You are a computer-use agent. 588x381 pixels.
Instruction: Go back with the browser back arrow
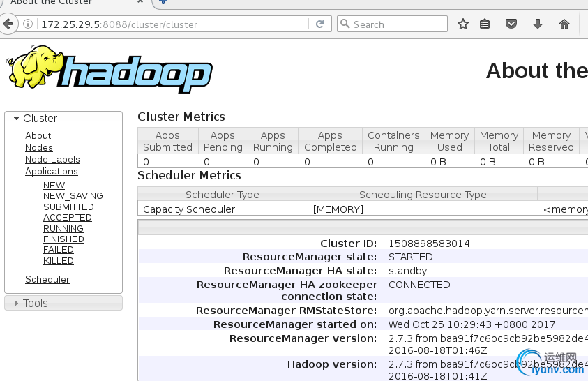8,24
